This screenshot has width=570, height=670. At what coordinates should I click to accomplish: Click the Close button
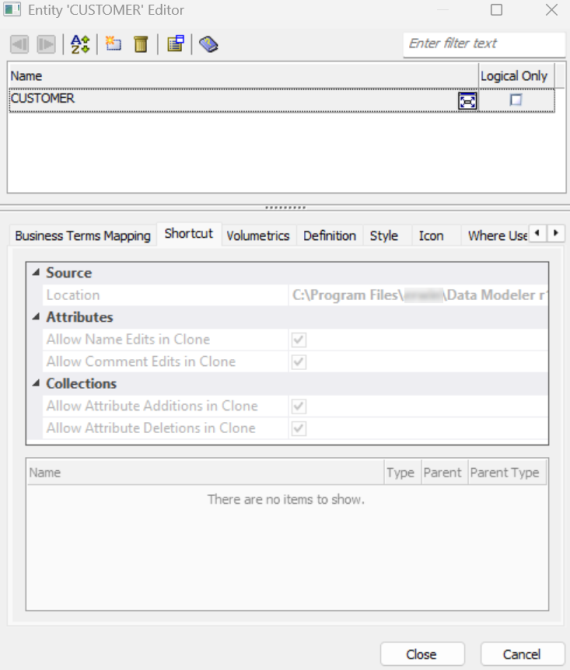422,654
